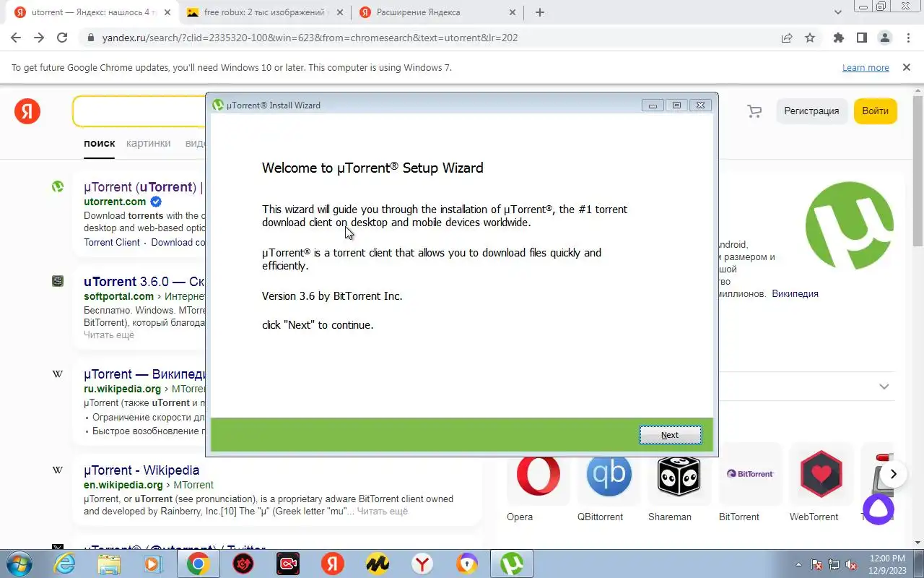
Task: Open Chrome profile avatar
Action: coord(884,38)
